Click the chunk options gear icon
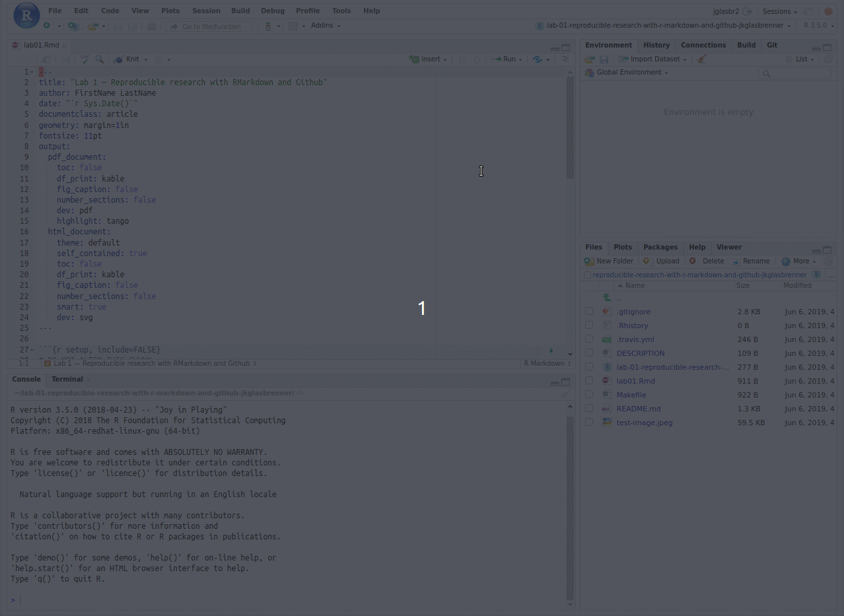 click(x=536, y=351)
